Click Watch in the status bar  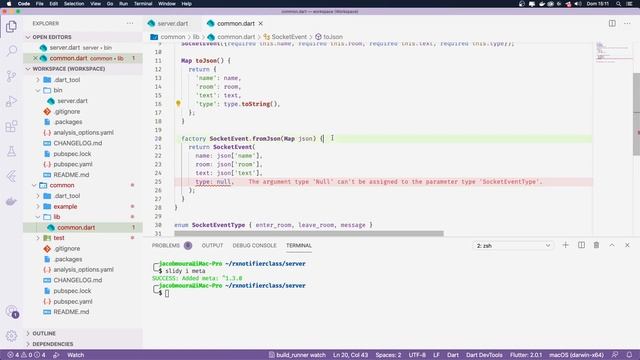click(76, 355)
